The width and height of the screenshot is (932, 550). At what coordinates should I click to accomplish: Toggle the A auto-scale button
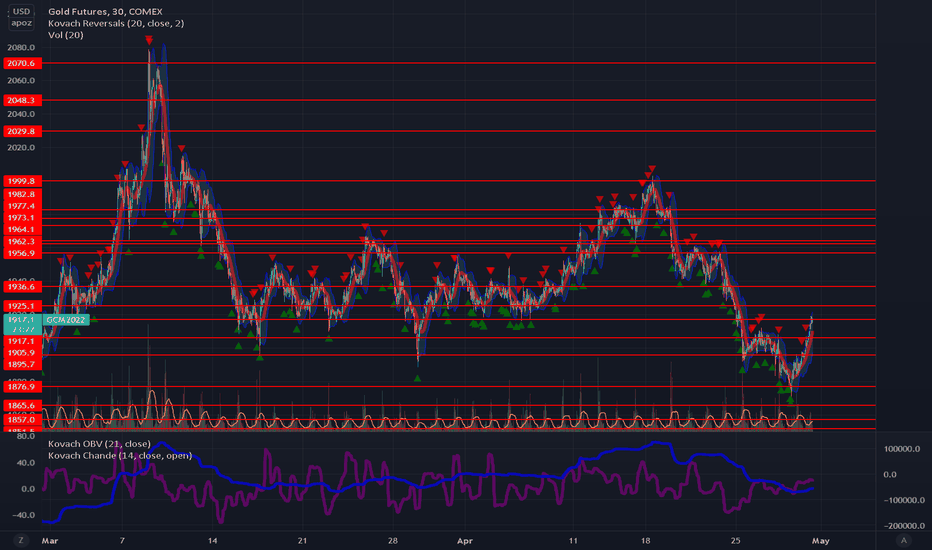(x=903, y=540)
